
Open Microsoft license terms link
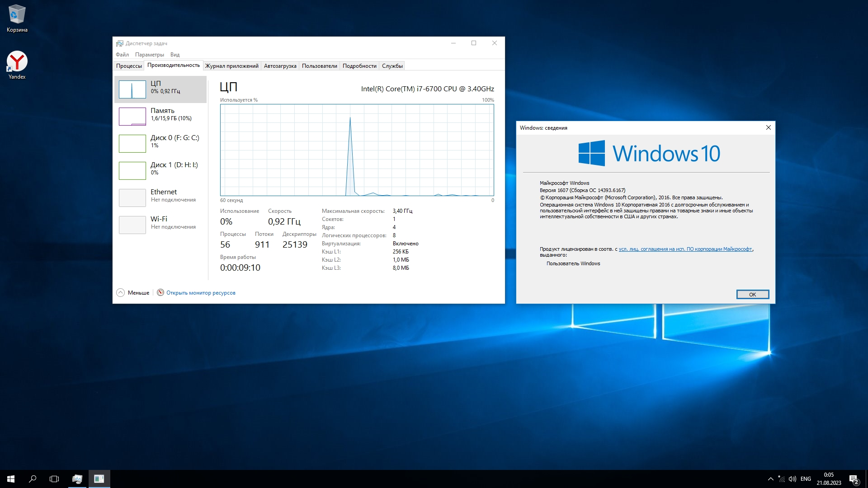(685, 249)
